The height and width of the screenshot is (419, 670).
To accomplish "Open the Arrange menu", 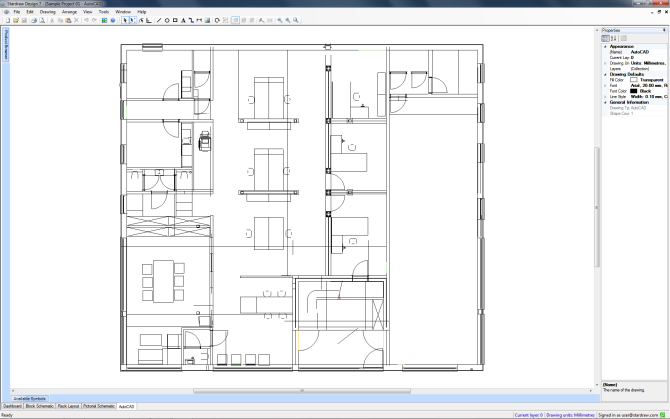I will (69, 11).
